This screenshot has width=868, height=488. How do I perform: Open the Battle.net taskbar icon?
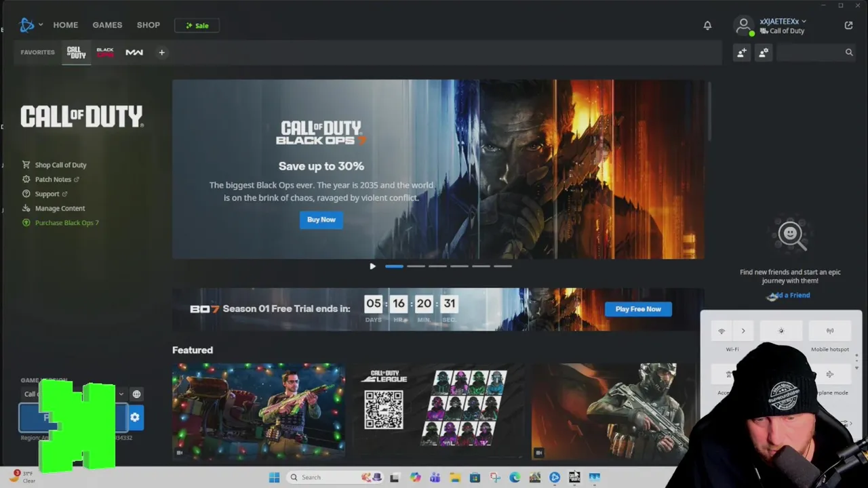pos(555,477)
